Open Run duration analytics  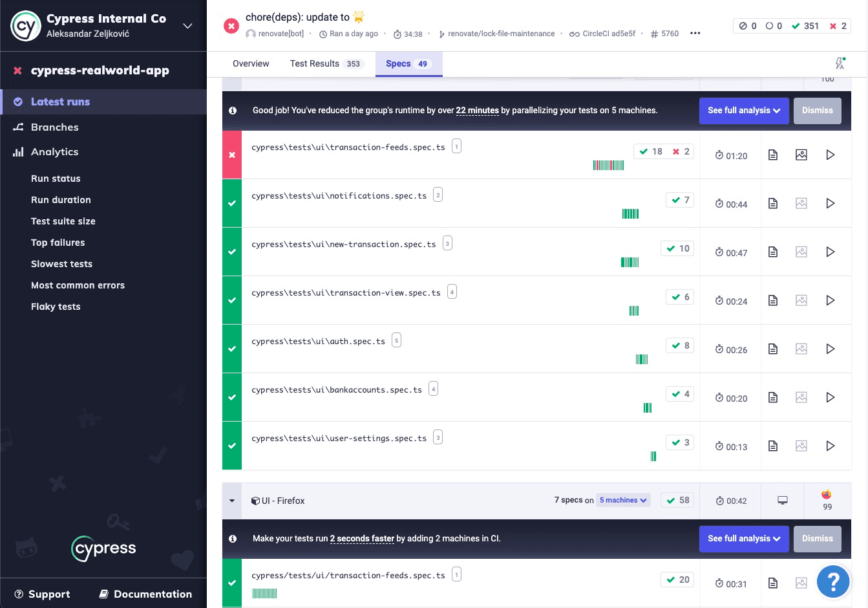tap(61, 200)
